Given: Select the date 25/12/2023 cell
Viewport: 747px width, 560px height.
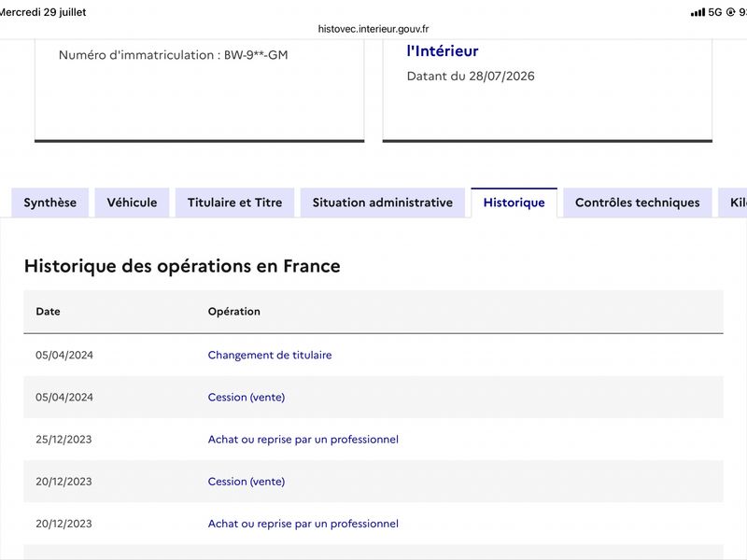Looking at the screenshot, I should click(63, 440).
